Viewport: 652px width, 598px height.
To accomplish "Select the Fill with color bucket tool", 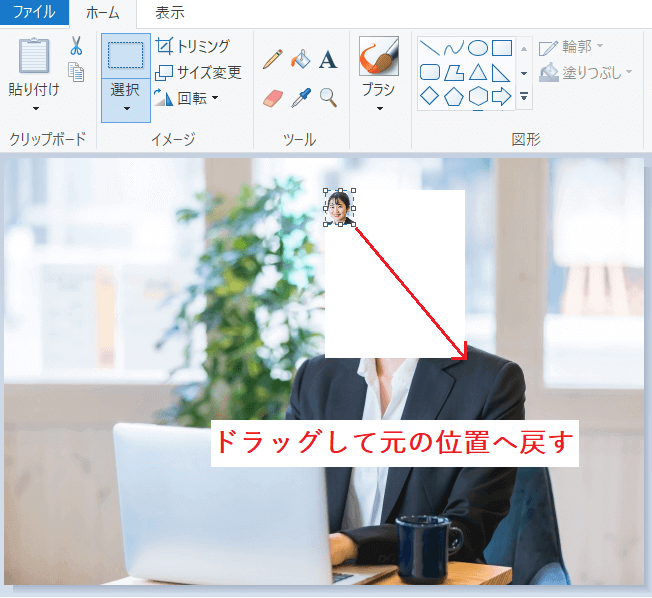I will [x=301, y=59].
